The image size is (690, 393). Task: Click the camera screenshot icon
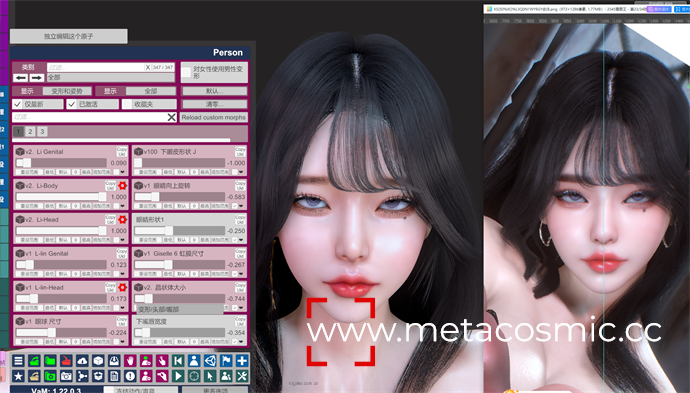66,376
